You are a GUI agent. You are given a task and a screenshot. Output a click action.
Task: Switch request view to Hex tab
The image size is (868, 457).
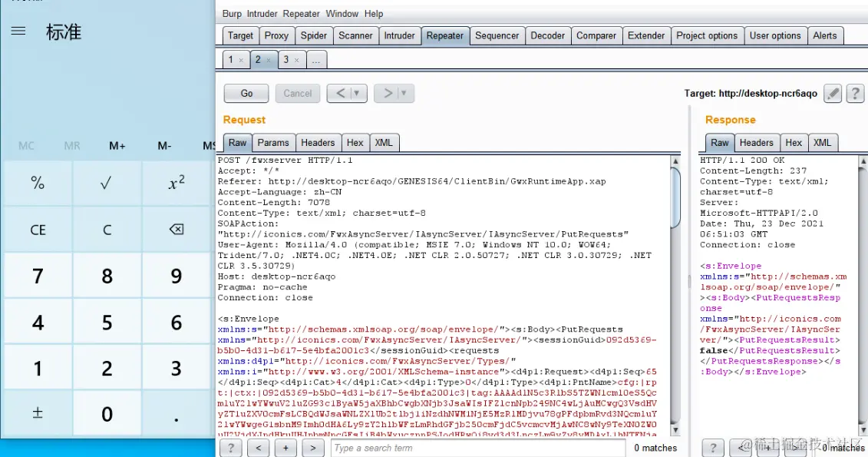(x=355, y=143)
